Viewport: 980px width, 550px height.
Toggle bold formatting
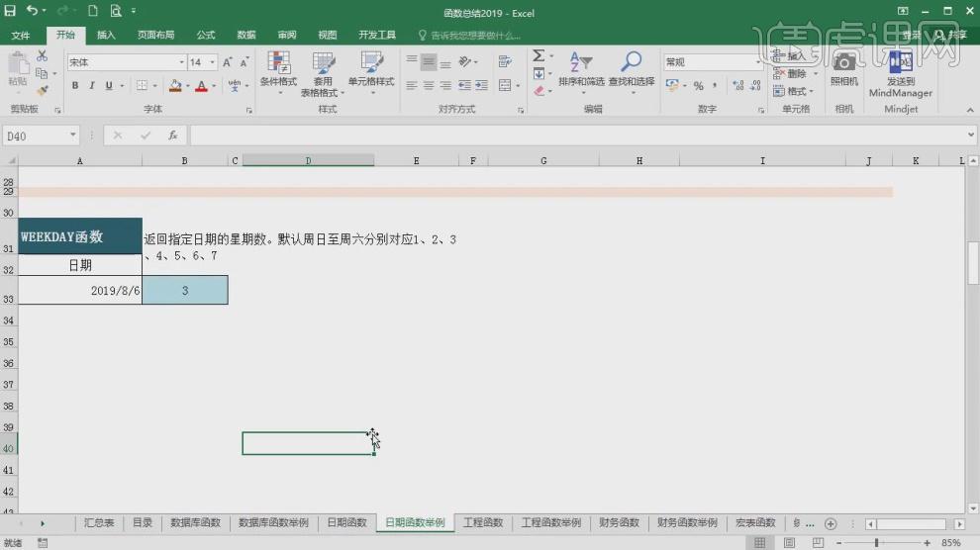[x=75, y=85]
